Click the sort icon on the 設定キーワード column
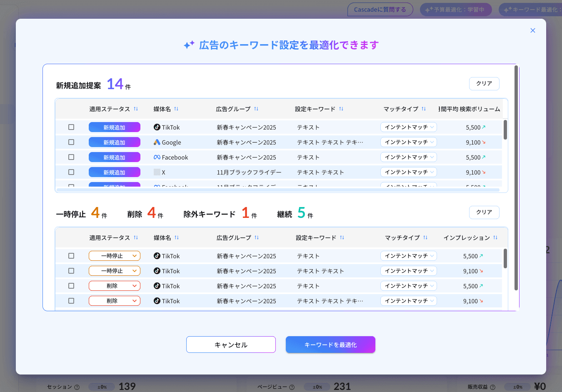562x392 pixels. point(342,109)
